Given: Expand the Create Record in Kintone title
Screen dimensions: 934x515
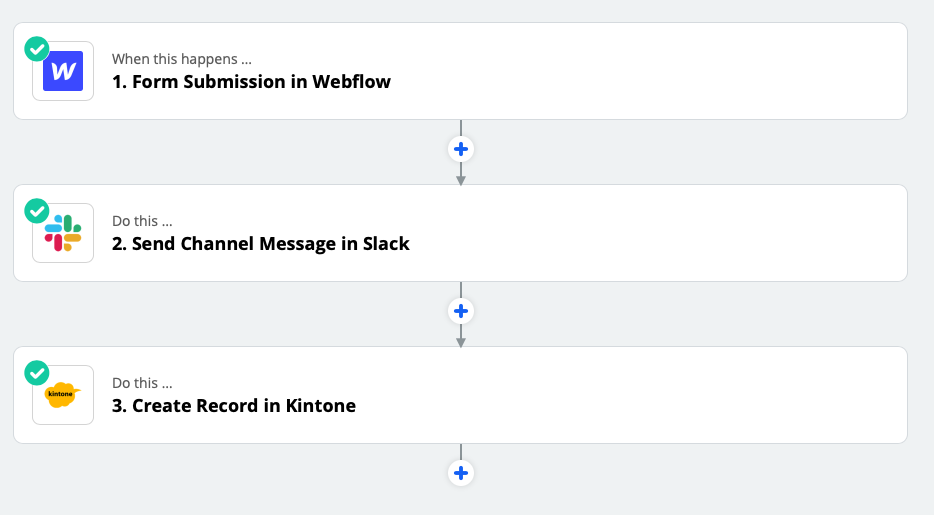Looking at the screenshot, I should tap(243, 406).
